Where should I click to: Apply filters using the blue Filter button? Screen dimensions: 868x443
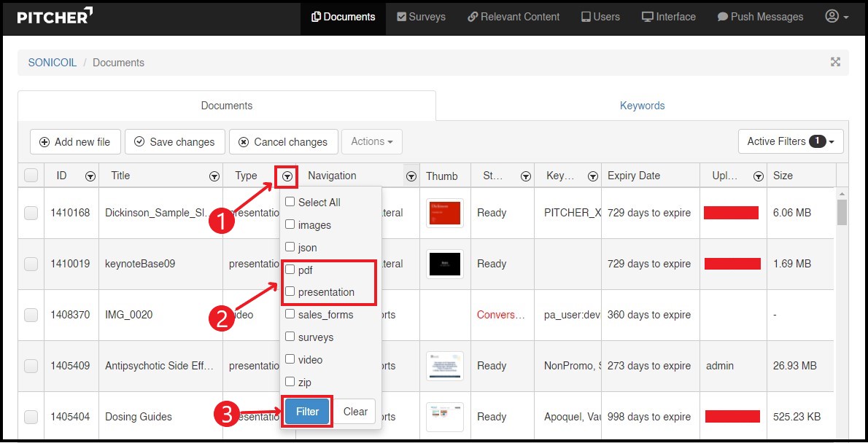point(306,411)
